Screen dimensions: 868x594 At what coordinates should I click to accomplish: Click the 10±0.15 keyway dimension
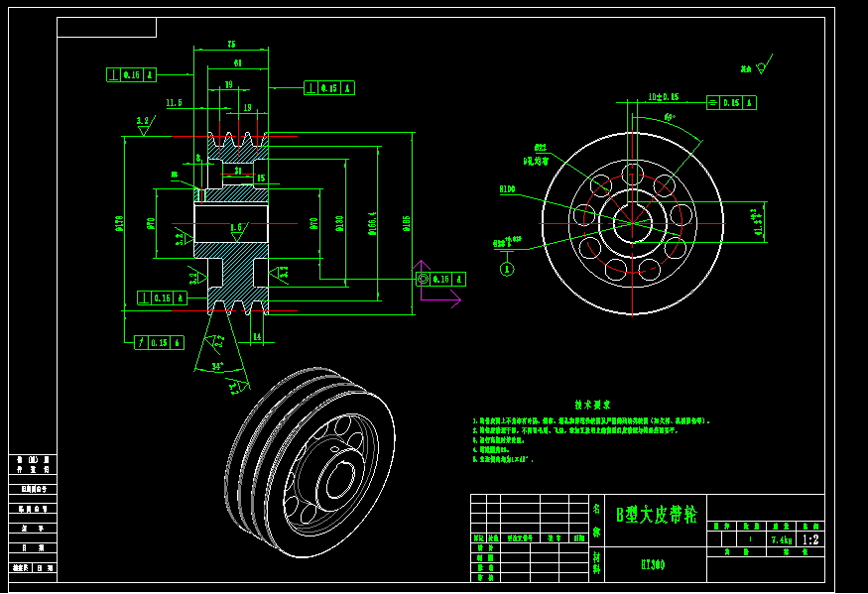663,97
